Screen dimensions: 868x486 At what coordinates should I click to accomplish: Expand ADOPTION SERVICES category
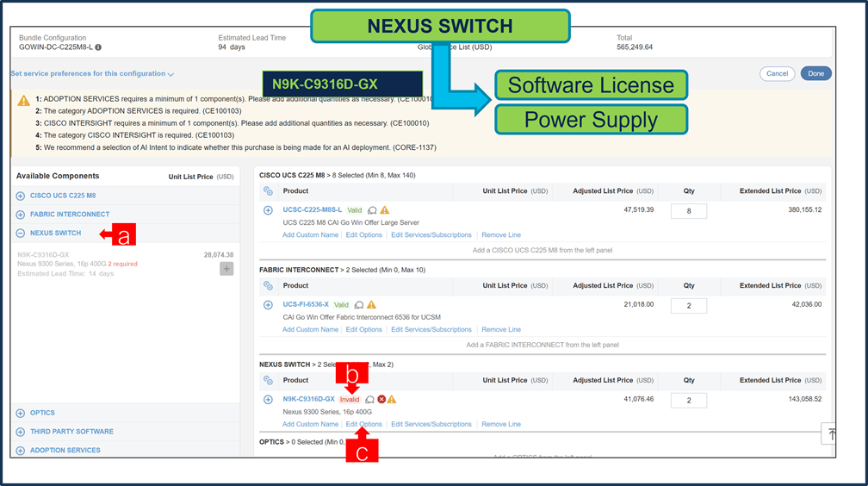click(21, 451)
